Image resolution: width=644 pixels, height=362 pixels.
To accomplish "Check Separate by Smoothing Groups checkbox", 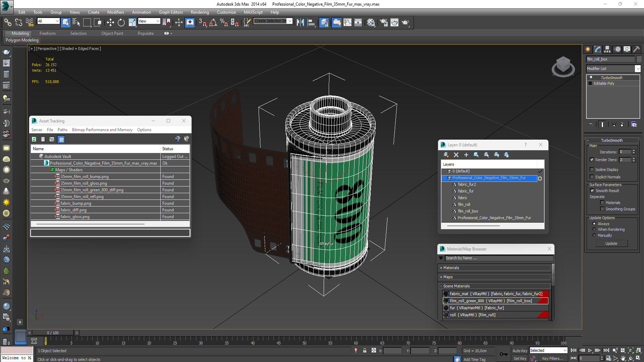I will coord(602,209).
